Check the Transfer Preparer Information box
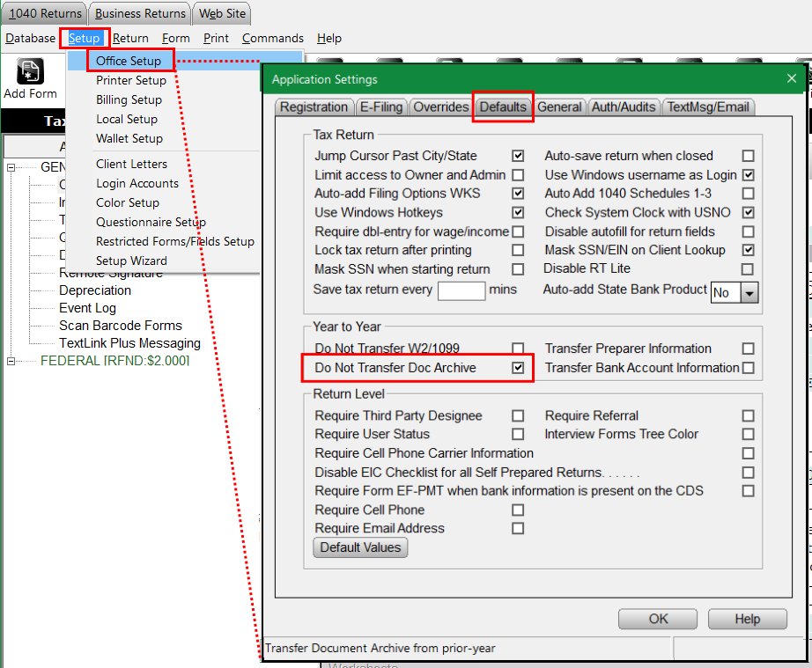Viewport: 812px width, 668px height. click(x=748, y=349)
